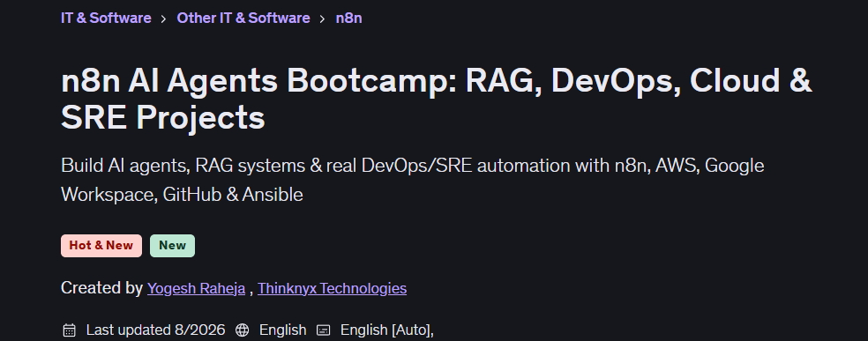
Task: Click the chevron before the n8n breadcrumb
Action: point(323,19)
